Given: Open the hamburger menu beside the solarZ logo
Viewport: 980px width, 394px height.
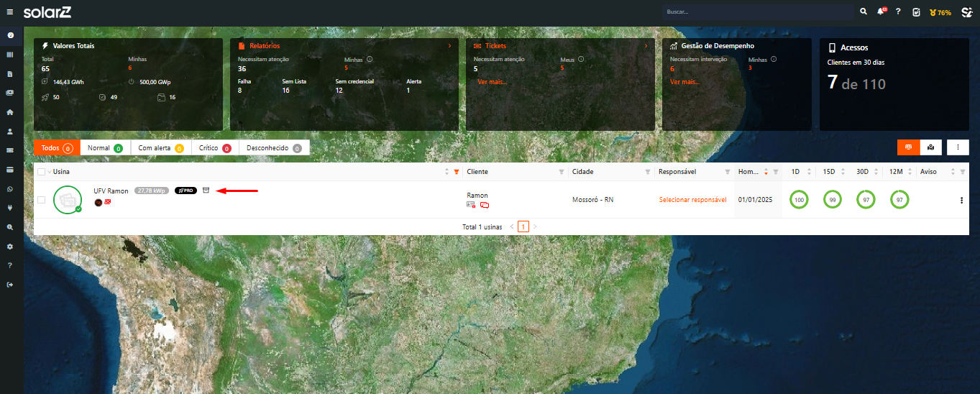Looking at the screenshot, I should click(x=10, y=12).
